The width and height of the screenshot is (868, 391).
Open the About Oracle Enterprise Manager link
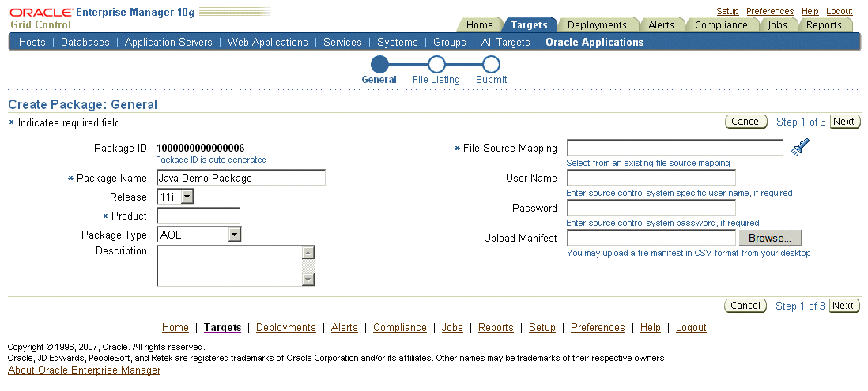click(x=84, y=370)
